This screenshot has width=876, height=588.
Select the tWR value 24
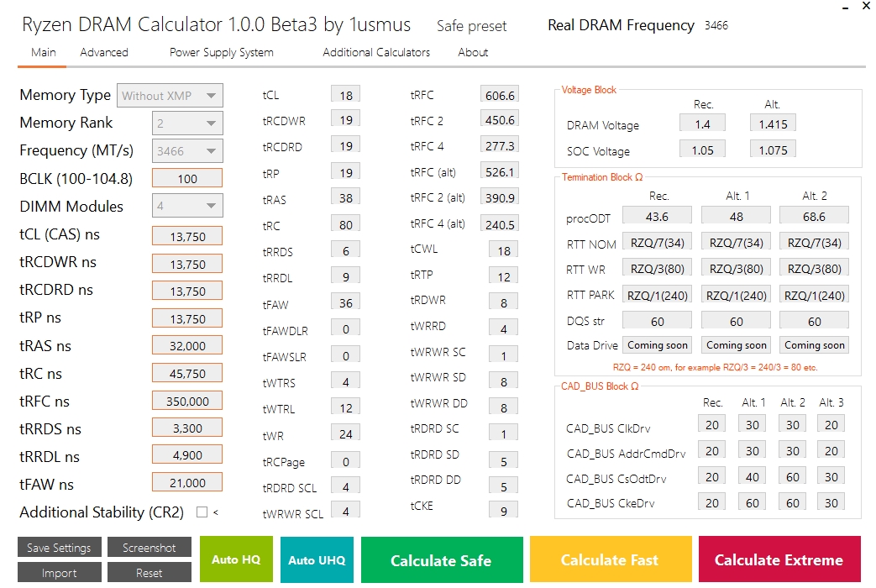(x=346, y=433)
